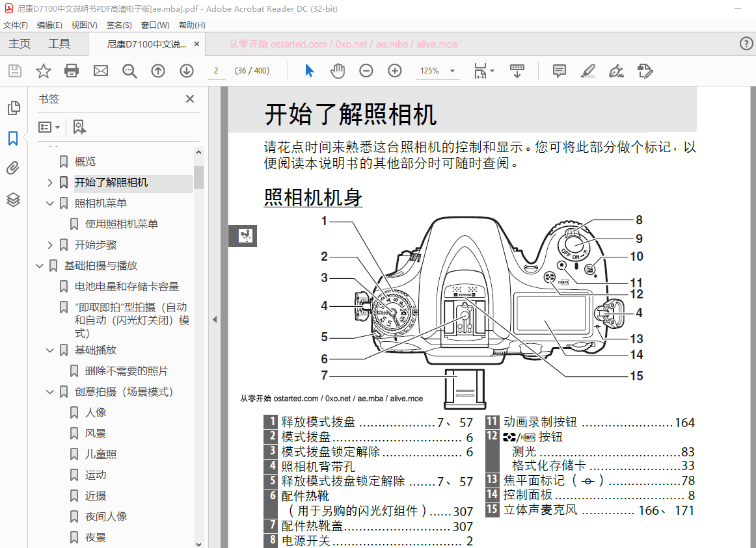Zoom in with the plus icon

point(394,72)
